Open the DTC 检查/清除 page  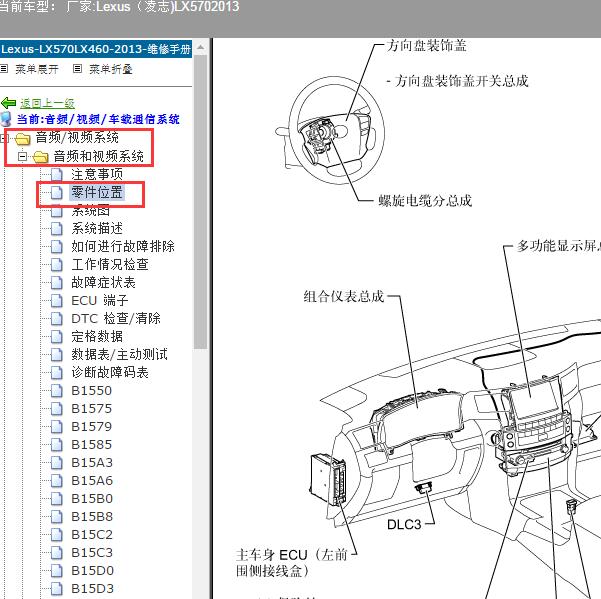point(116,318)
